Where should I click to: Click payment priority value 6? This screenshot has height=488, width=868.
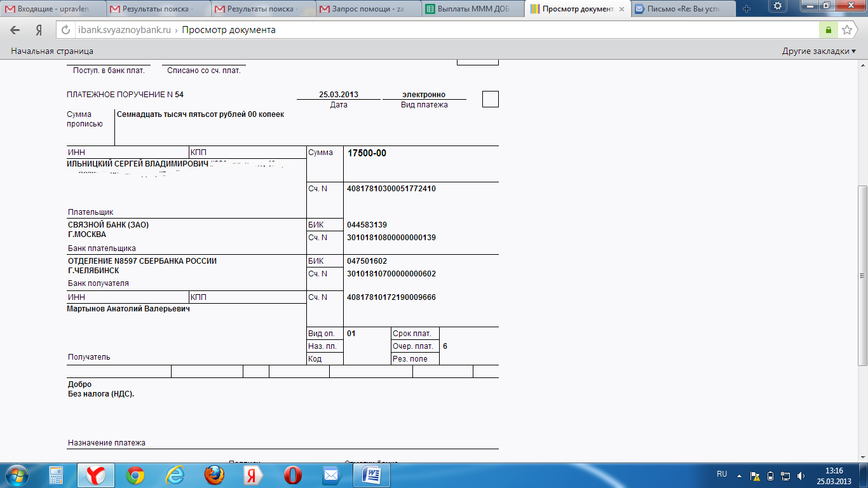[445, 346]
